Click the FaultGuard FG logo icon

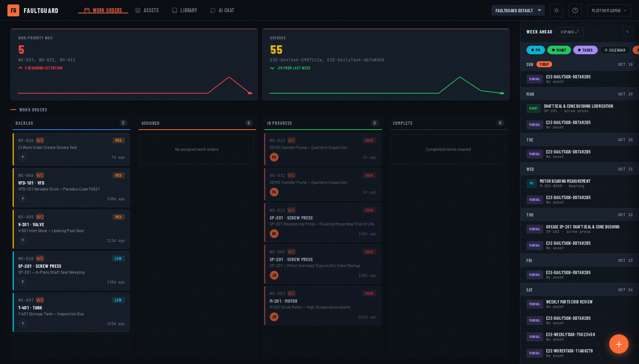13,10
